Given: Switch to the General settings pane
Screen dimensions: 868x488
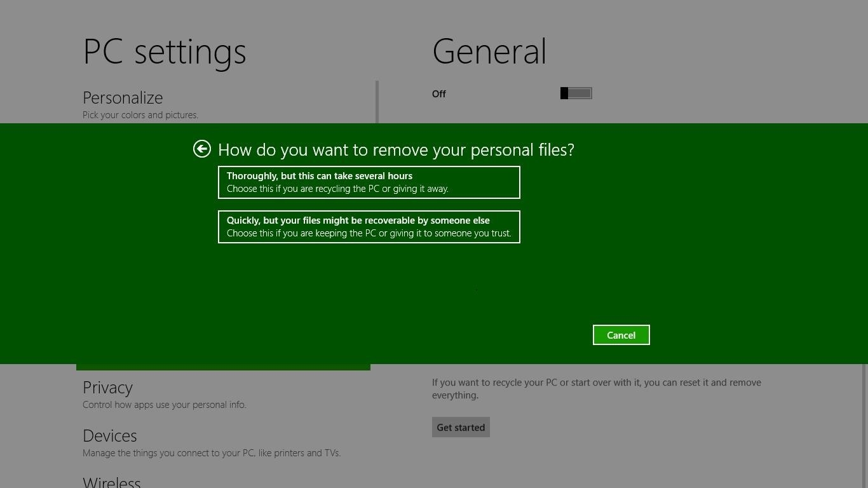Looking at the screenshot, I should tap(489, 51).
